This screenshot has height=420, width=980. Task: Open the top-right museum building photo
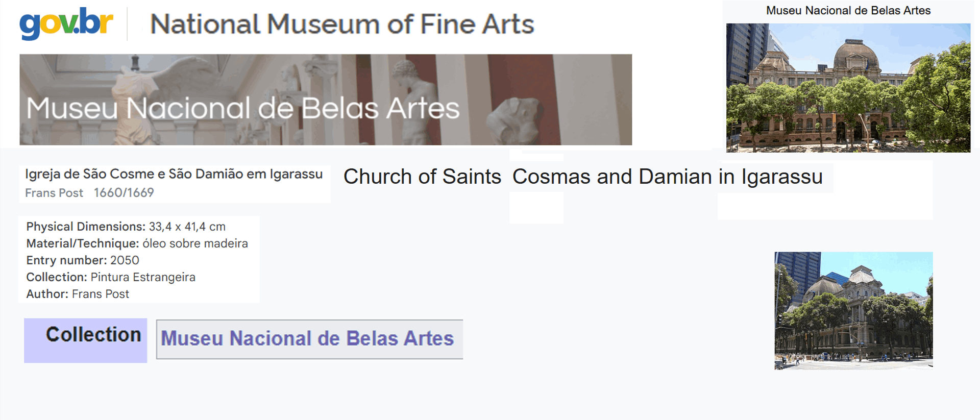tap(848, 88)
